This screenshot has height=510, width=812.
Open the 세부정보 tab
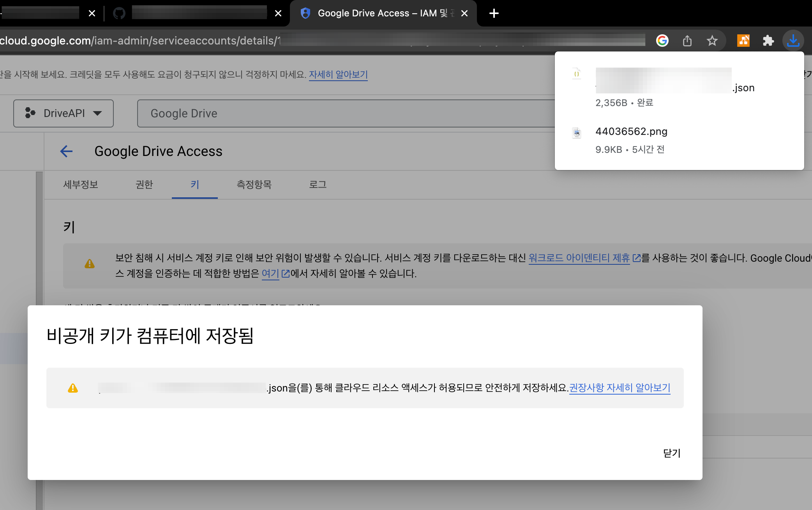(81, 184)
